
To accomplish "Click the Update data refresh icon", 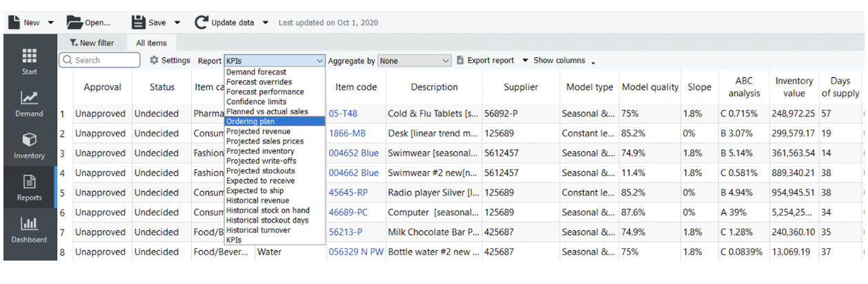I will coord(201,23).
